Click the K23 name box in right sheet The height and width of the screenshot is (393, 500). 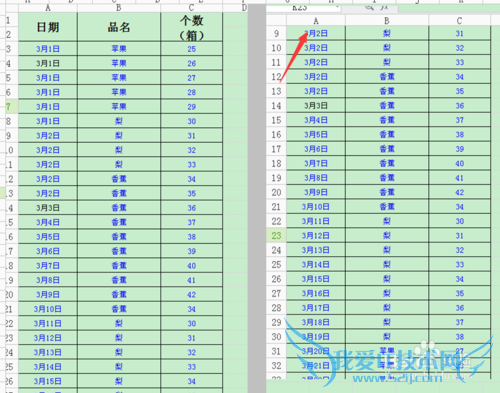303,8
